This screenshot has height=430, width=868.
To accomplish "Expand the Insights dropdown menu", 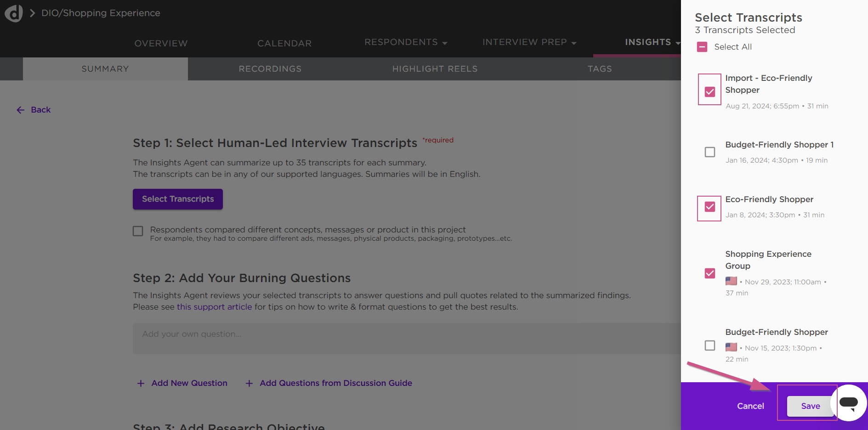I will [x=652, y=42].
